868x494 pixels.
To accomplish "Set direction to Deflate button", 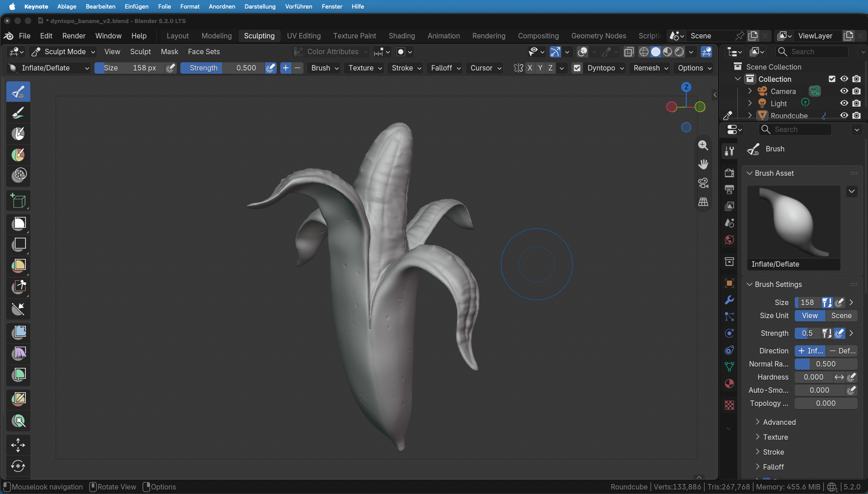I will [x=842, y=351].
